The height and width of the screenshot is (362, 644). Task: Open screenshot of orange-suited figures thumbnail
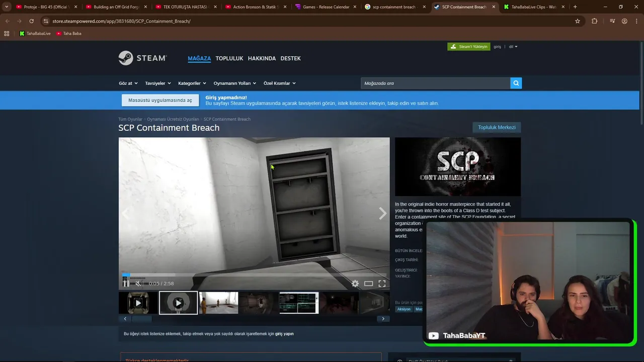pyautogui.click(x=218, y=303)
